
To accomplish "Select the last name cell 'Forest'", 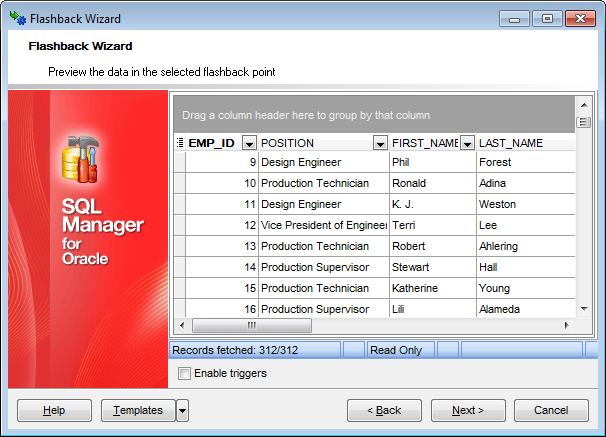I will 526,162.
